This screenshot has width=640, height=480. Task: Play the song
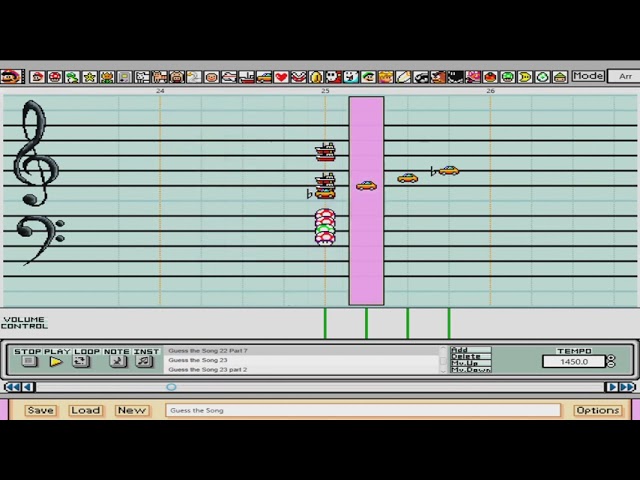point(56,361)
